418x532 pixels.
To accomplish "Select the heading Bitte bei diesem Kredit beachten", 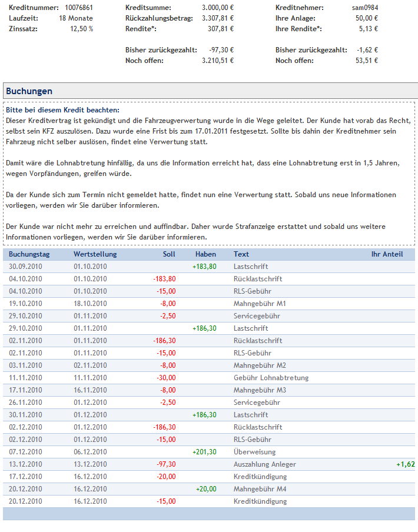I will [x=62, y=110].
